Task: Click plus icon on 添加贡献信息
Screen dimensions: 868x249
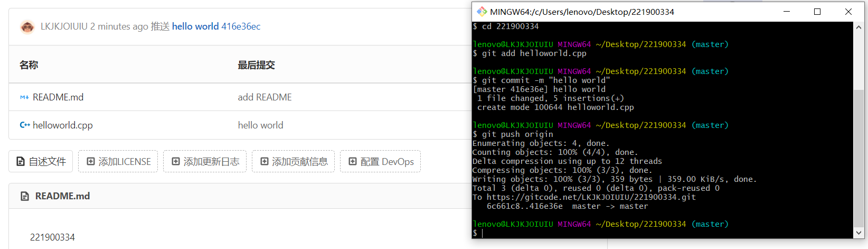Action: click(265, 161)
